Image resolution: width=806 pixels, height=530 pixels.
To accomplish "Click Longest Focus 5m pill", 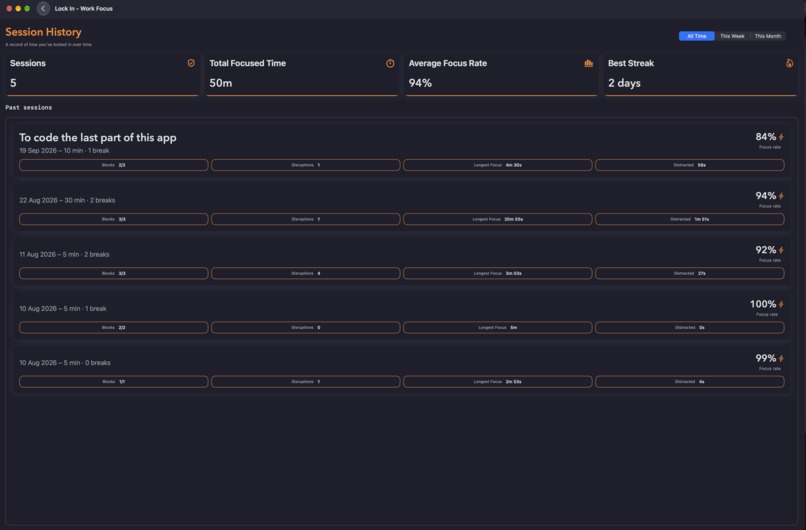I will tap(498, 327).
